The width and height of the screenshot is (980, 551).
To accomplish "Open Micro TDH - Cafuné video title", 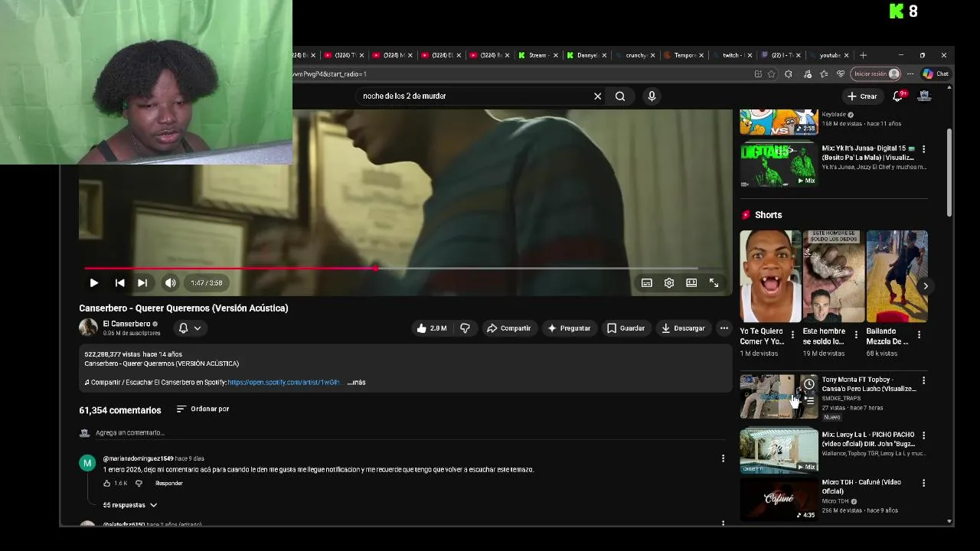I will point(863,487).
